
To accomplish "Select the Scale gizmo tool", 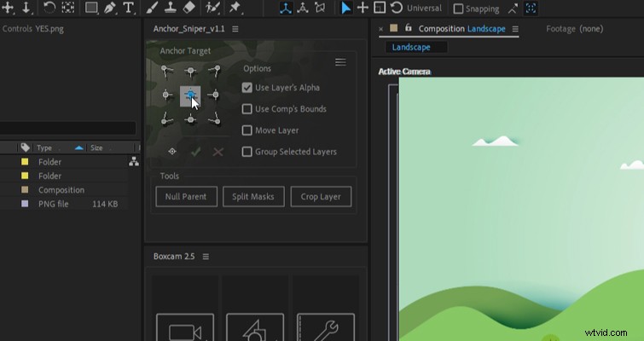I will [380, 8].
